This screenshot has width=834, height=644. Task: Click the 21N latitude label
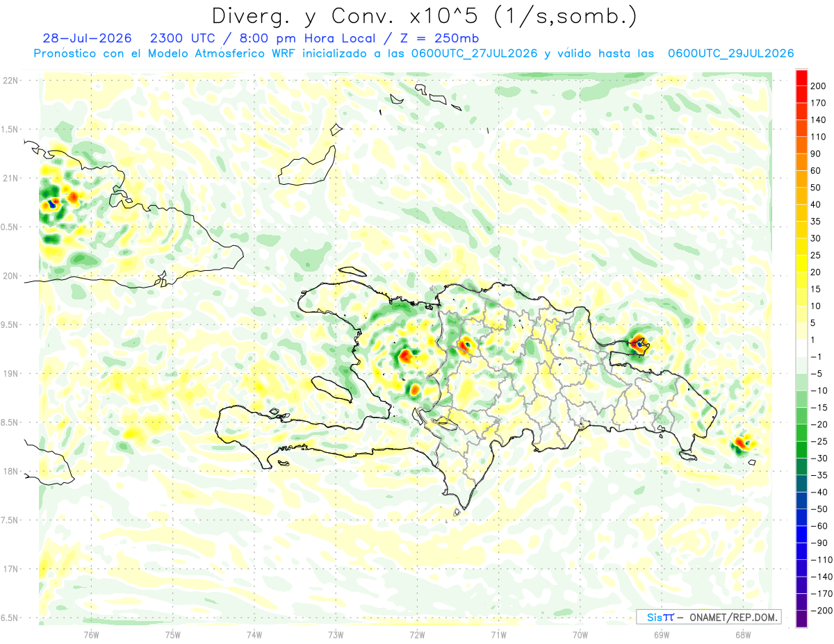[10, 178]
